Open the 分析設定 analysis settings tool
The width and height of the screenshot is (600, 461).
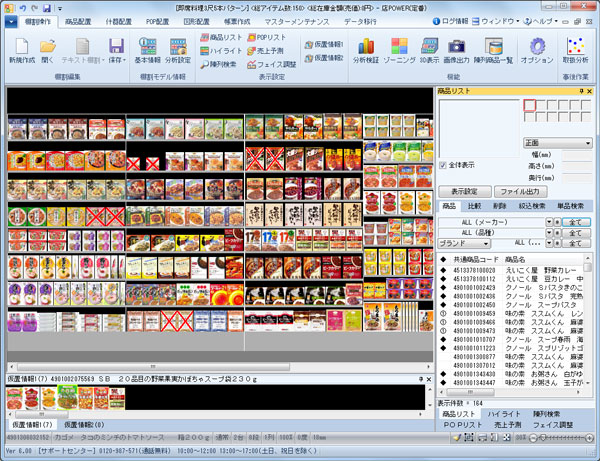coord(178,50)
